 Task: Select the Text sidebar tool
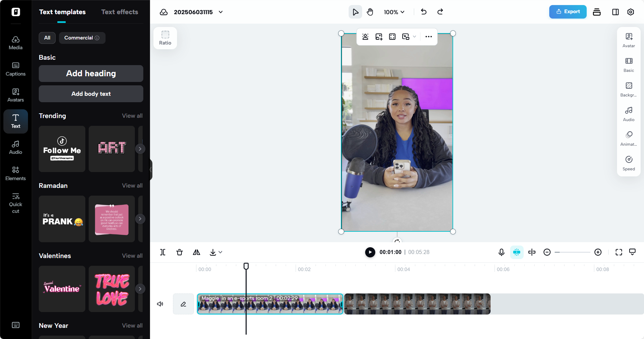(x=16, y=121)
